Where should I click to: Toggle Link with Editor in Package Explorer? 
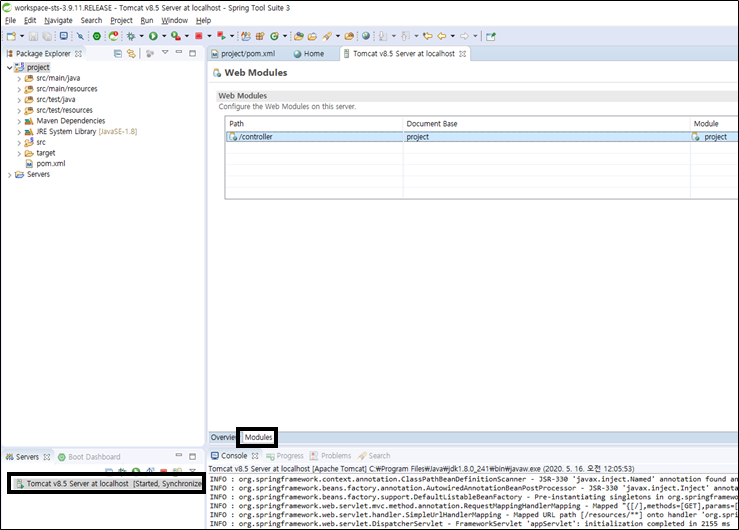[x=131, y=54]
